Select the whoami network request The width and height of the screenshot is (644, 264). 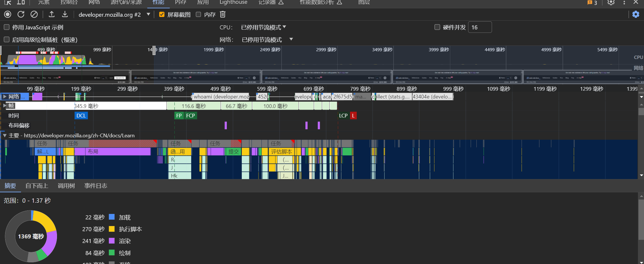tap(221, 96)
